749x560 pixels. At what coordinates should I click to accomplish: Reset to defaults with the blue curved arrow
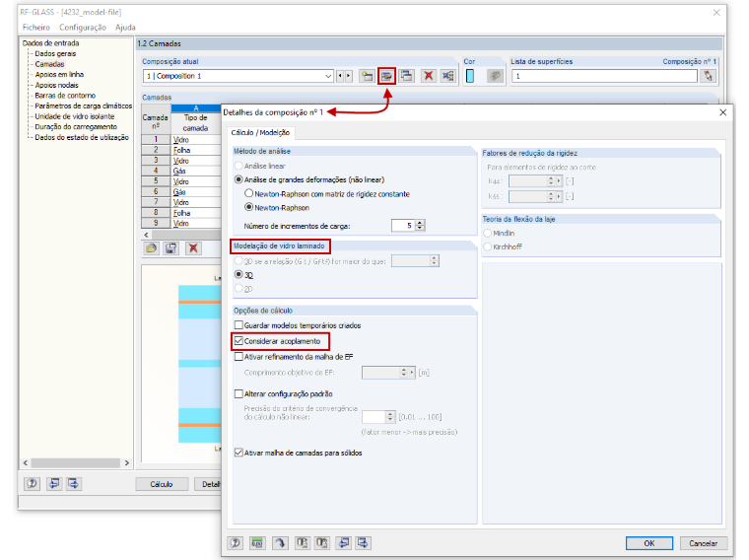[x=280, y=543]
